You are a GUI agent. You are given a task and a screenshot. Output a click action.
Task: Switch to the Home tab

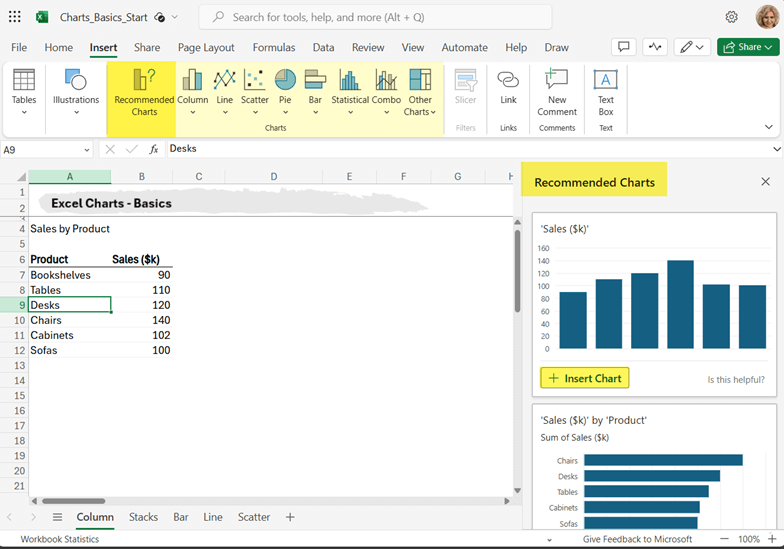click(x=58, y=48)
